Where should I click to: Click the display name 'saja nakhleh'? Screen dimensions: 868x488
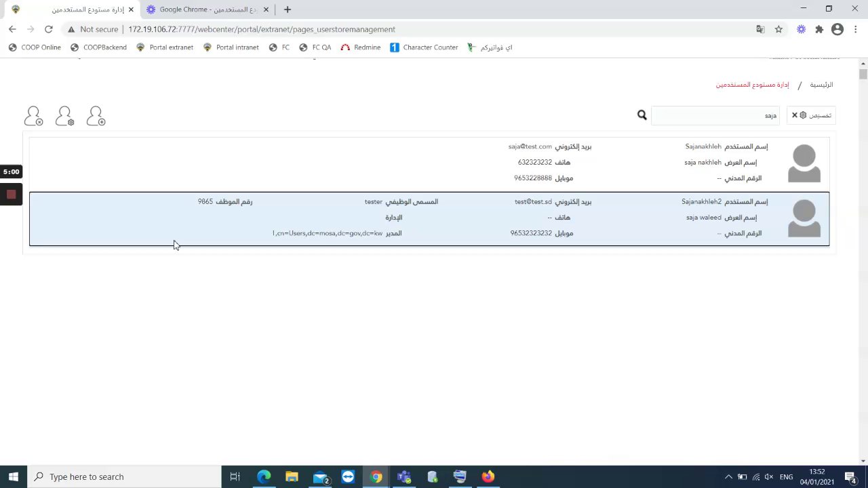(x=703, y=163)
